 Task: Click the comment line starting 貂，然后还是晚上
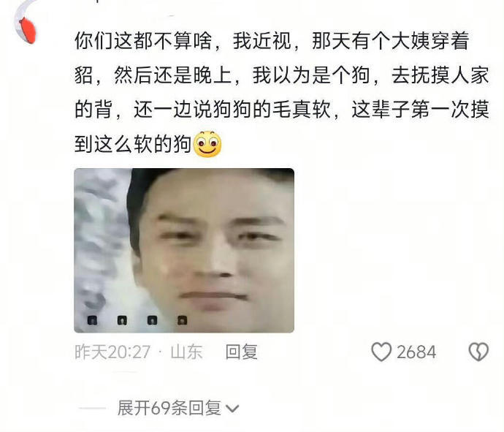[x=282, y=75]
